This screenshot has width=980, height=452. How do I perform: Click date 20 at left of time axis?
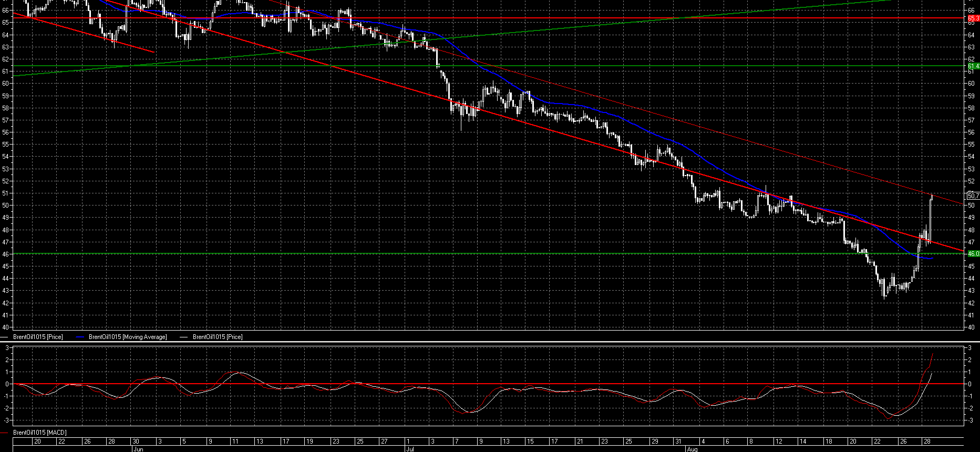tap(37, 441)
